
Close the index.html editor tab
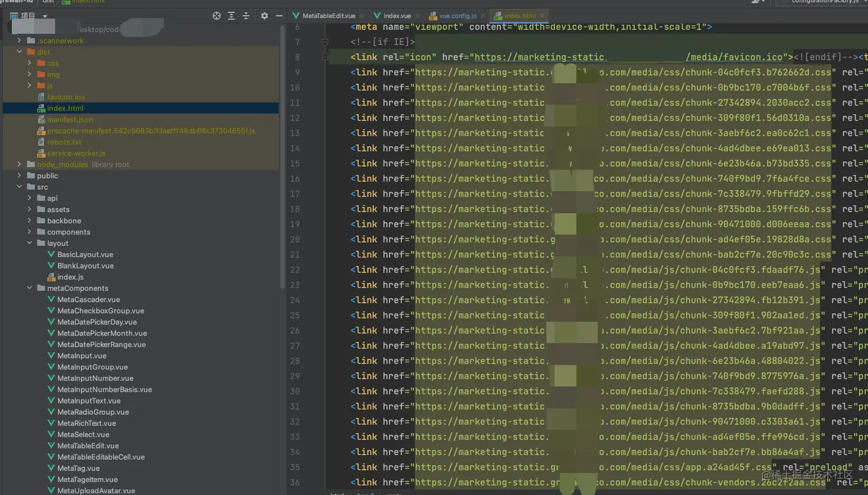pyautogui.click(x=542, y=16)
